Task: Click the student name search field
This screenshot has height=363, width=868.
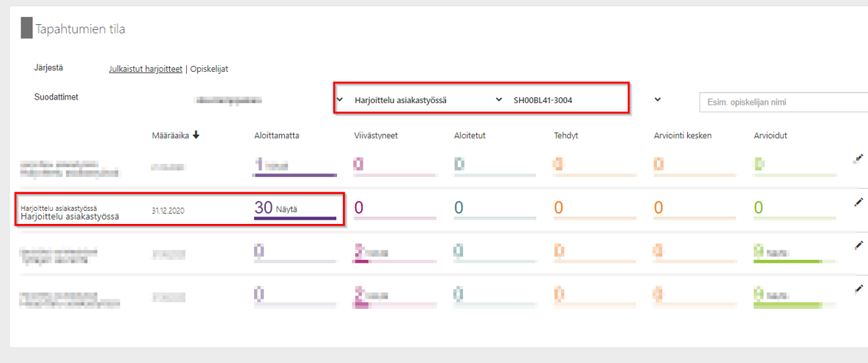Action: pyautogui.click(x=782, y=102)
